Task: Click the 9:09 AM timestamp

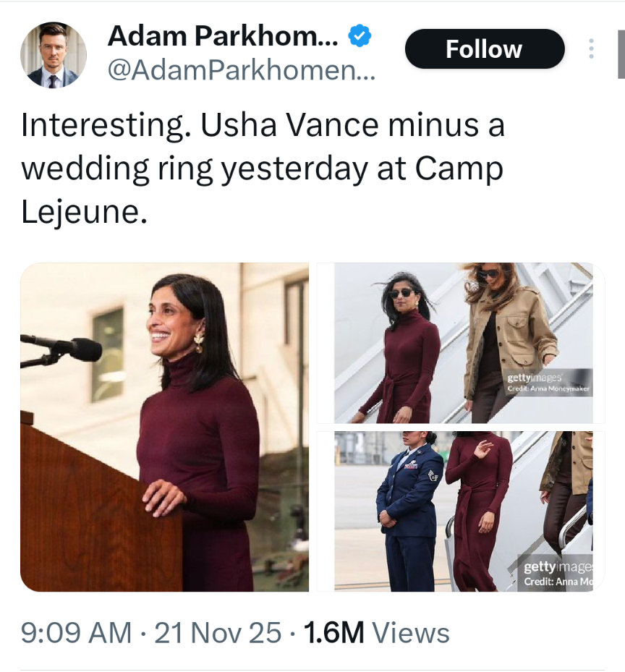Action: coord(76,633)
